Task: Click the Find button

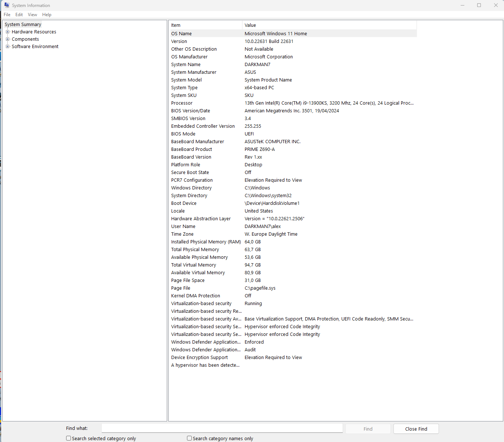Action: pos(368,429)
